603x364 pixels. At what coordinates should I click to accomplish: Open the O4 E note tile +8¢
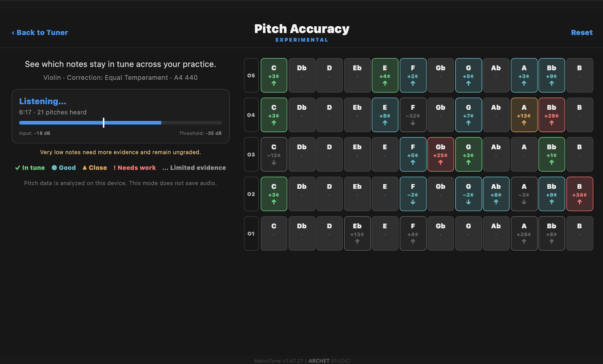pos(385,115)
